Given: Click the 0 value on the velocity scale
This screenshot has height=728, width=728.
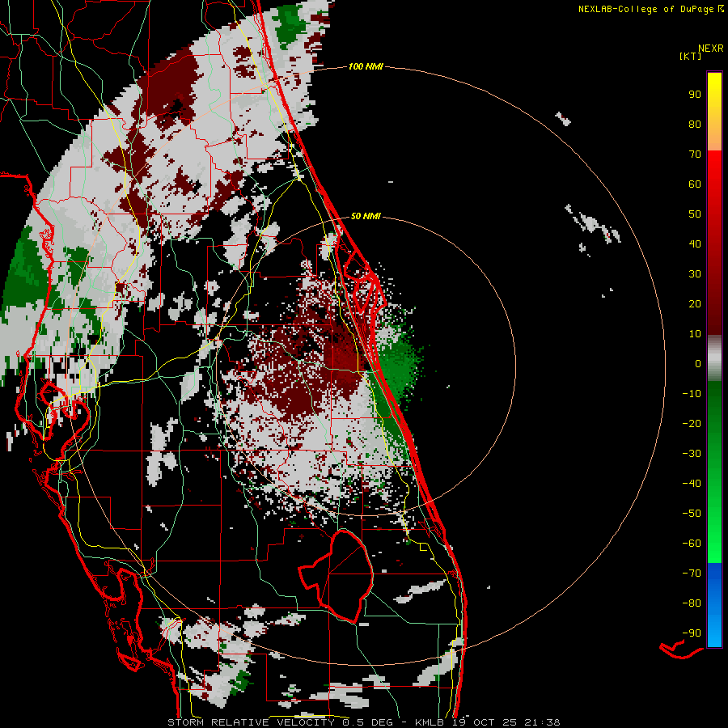Looking at the screenshot, I should coord(698,364).
